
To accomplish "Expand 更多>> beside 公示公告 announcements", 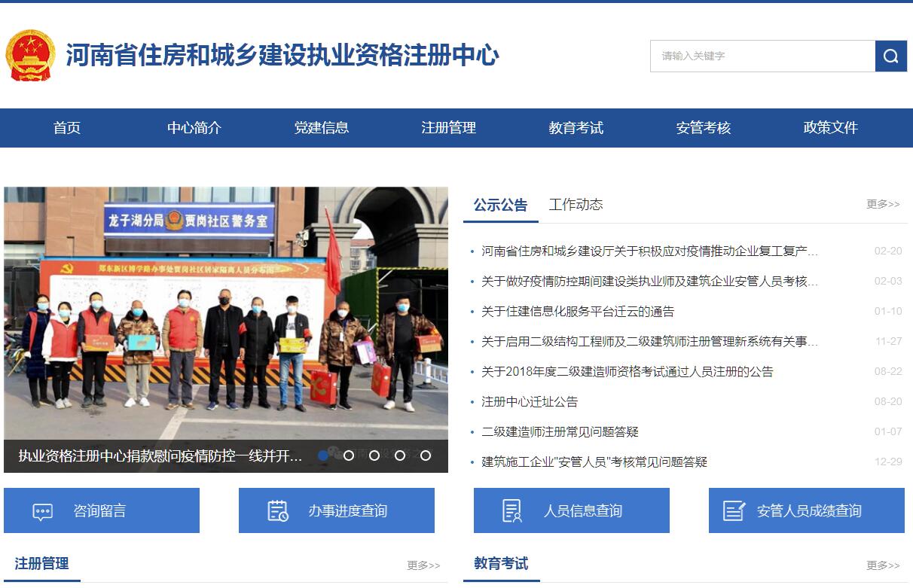I will [x=882, y=204].
